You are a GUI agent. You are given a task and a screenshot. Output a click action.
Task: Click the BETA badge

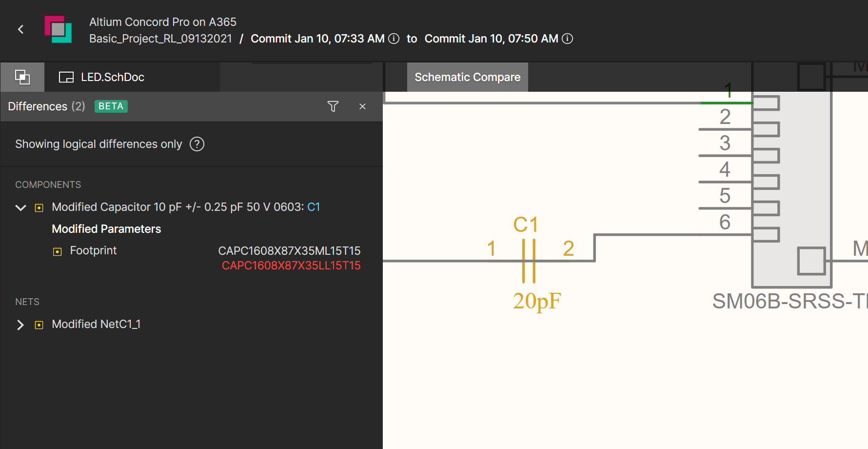click(111, 106)
